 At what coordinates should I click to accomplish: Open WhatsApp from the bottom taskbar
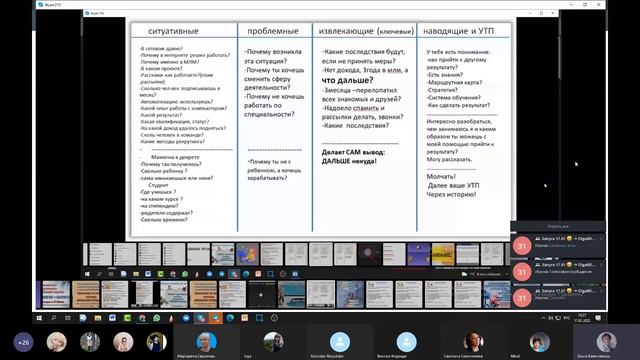pyautogui.click(x=157, y=318)
